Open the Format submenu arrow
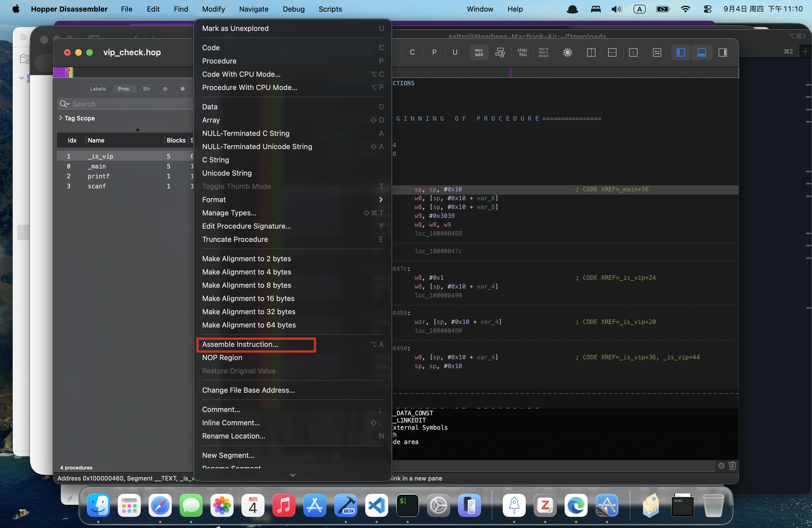Screen dimensions: 812x528 (381, 200)
